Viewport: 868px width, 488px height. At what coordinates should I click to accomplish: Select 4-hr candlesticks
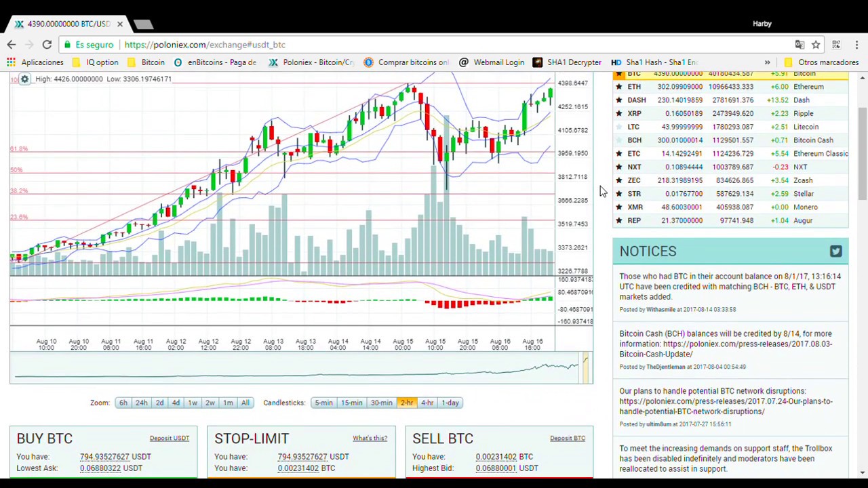tap(427, 403)
